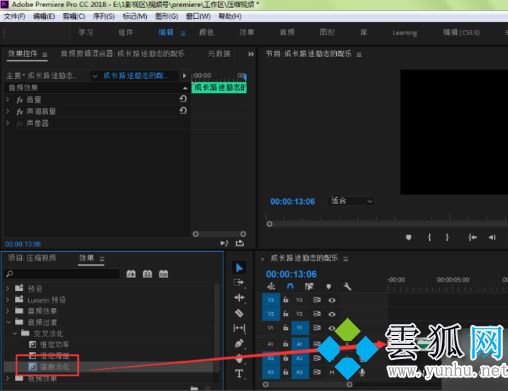The image size is (508, 391).
Task: Open the 节目 monitor panel menu icon
Action: [359, 55]
